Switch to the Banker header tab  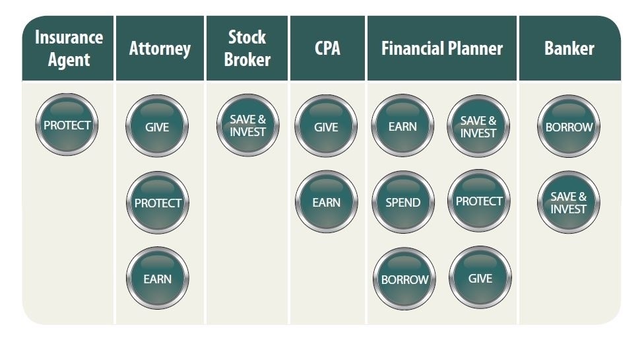tap(569, 48)
